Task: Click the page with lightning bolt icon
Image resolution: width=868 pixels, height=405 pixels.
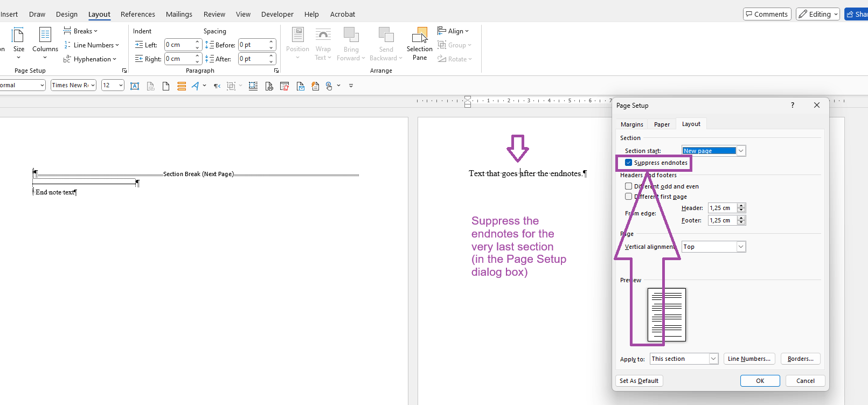Action: coord(315,86)
